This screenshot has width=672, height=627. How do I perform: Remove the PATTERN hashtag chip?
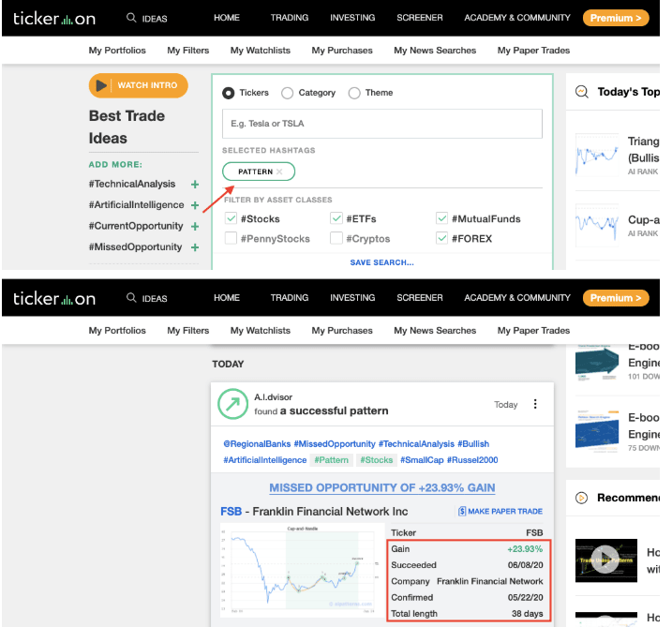279,172
